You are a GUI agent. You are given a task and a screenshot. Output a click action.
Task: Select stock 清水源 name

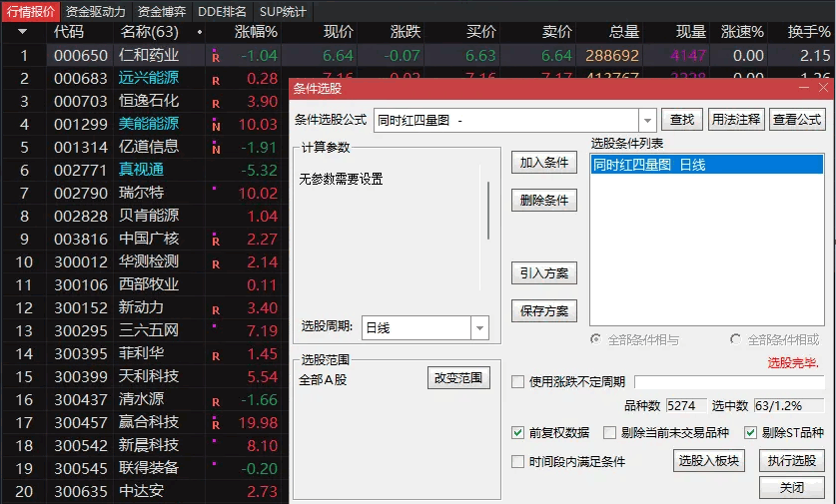point(141,399)
